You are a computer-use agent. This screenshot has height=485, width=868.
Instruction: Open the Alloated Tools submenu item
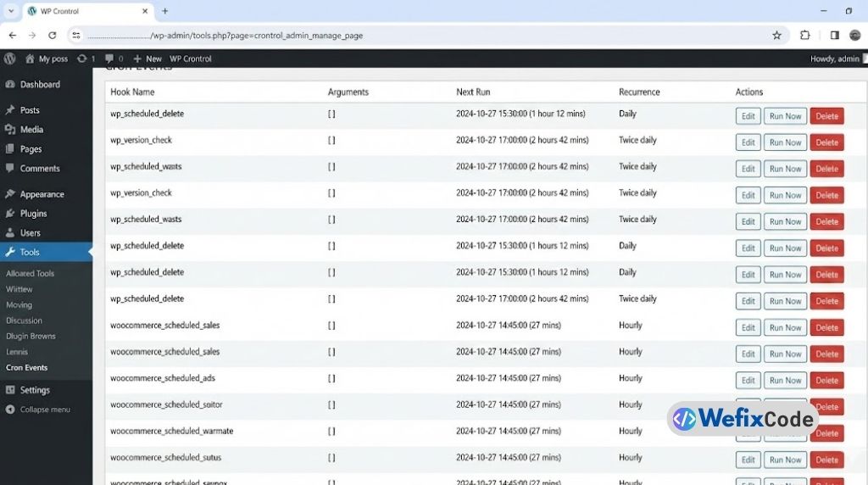pos(30,274)
